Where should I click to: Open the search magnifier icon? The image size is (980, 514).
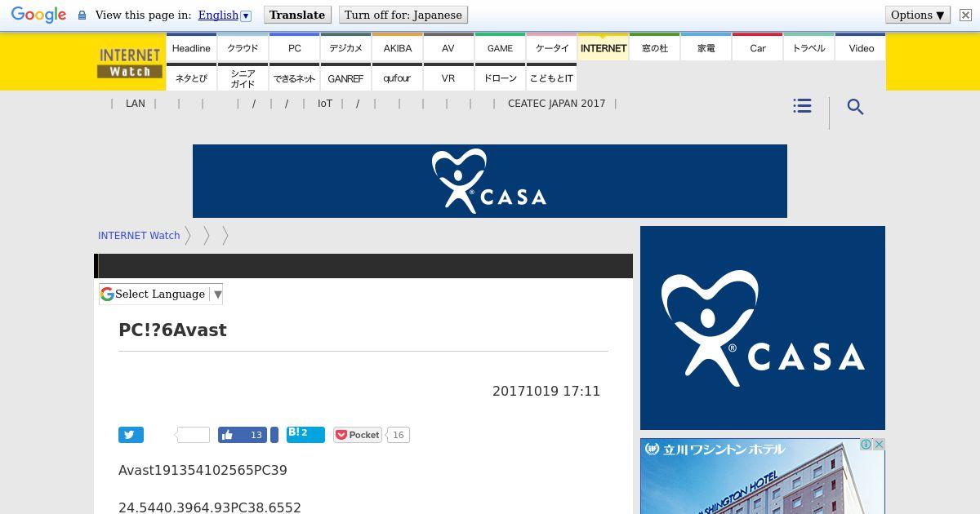point(855,107)
